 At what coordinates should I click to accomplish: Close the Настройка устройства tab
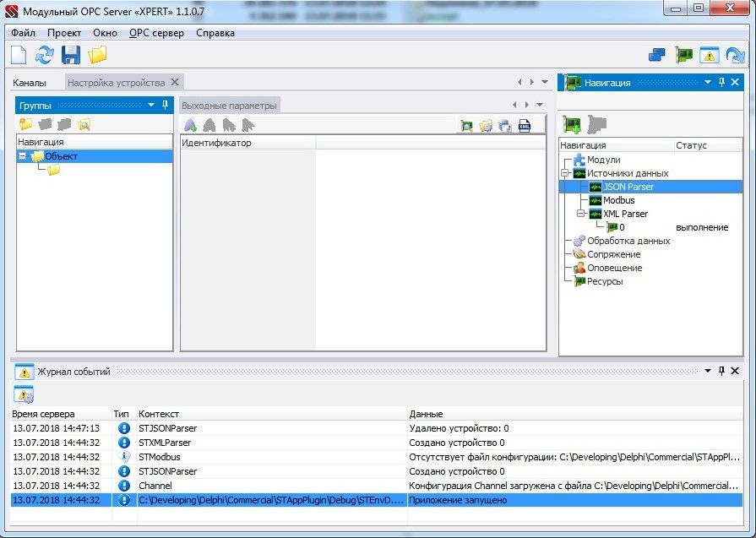(175, 82)
